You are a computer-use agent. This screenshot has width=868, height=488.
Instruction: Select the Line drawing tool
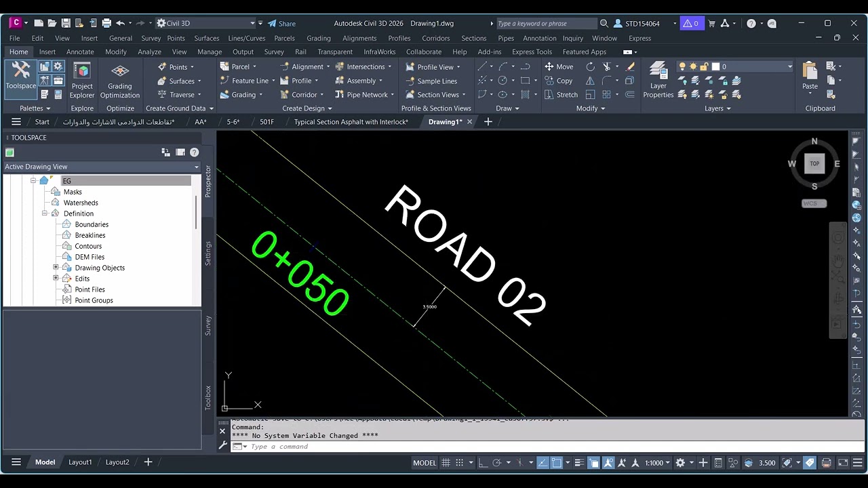pyautogui.click(x=482, y=66)
